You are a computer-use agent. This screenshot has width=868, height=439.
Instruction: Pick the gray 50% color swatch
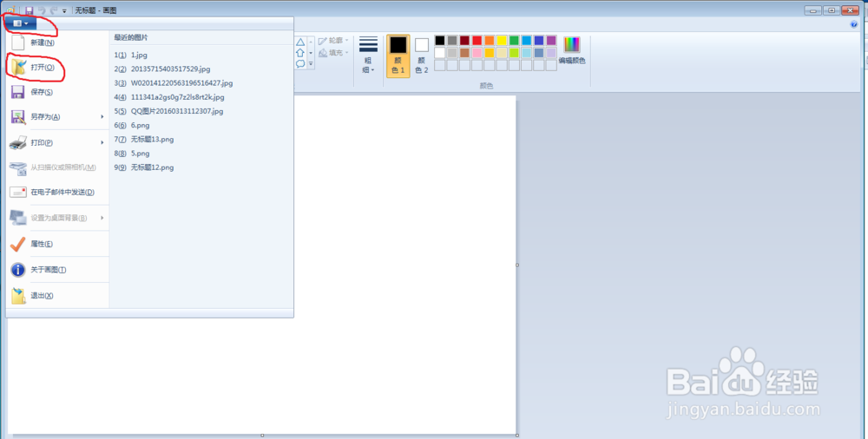coord(452,41)
